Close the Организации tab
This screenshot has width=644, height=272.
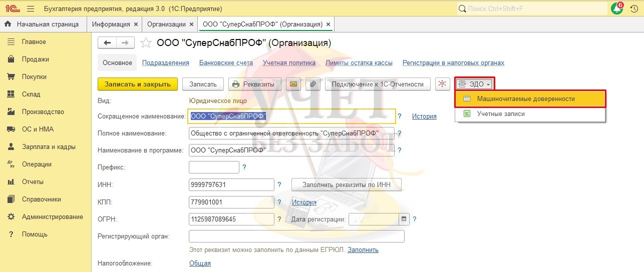(191, 24)
